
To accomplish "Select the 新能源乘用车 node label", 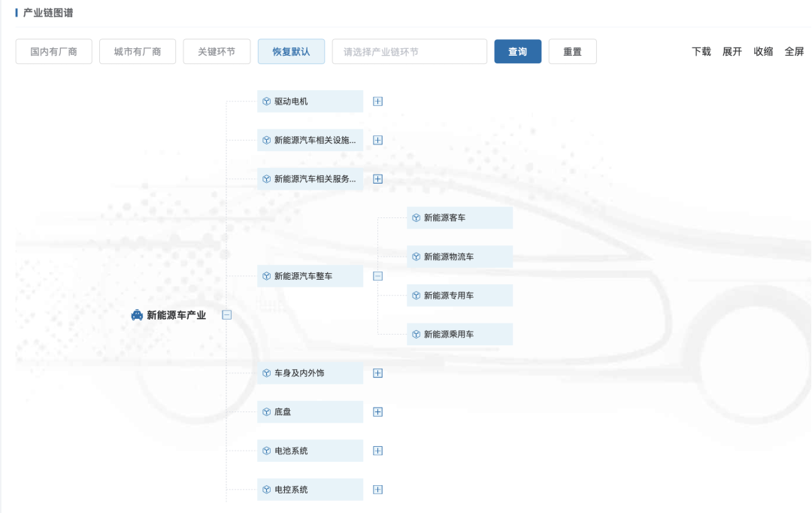I will tap(449, 335).
